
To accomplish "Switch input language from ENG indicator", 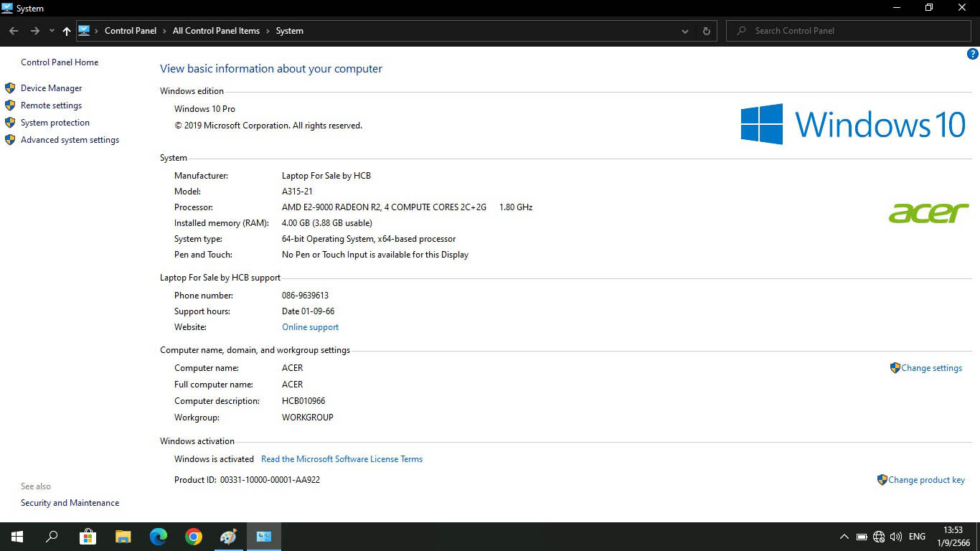I will (917, 537).
